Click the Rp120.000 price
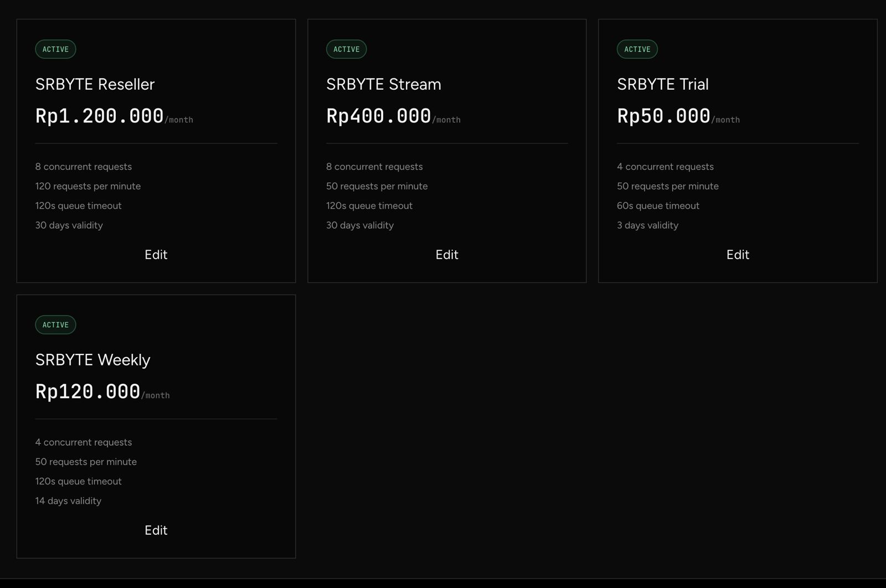Viewport: 886px width, 588px height. [88, 391]
